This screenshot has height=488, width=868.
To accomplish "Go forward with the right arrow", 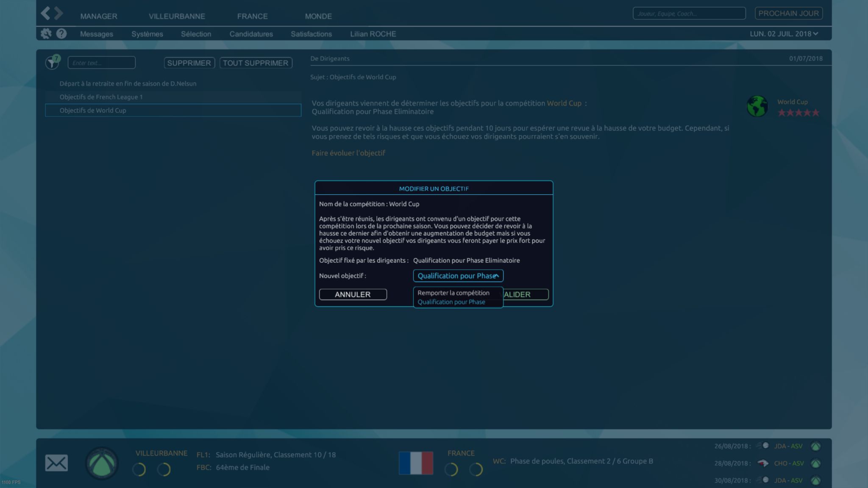I will click(x=59, y=13).
